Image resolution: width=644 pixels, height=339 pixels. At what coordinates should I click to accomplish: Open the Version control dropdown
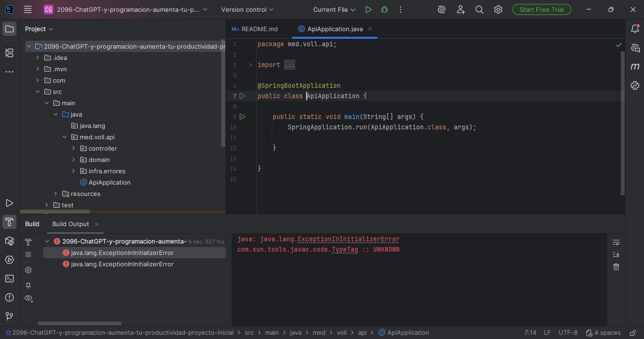[x=247, y=9]
